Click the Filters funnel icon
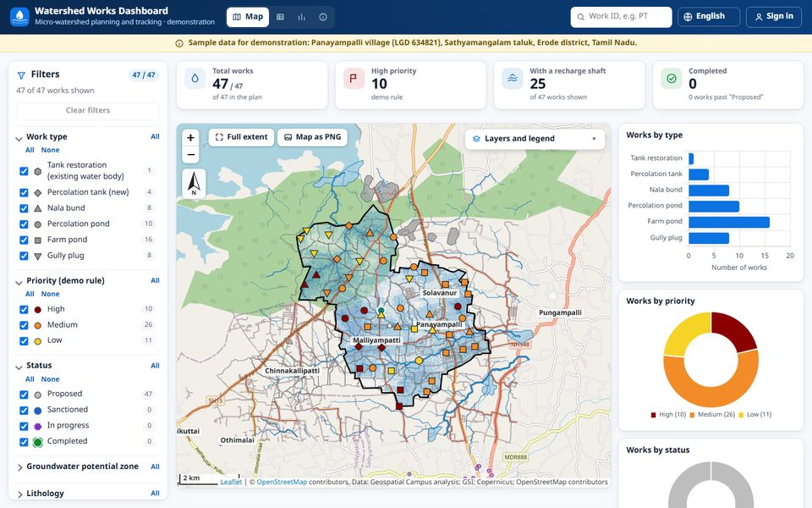The height and width of the screenshot is (508, 812). point(21,75)
